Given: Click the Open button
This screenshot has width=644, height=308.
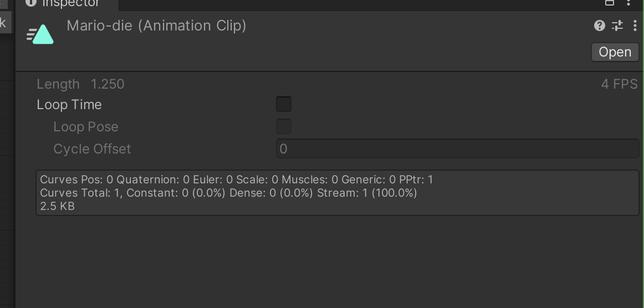Looking at the screenshot, I should click(615, 52).
